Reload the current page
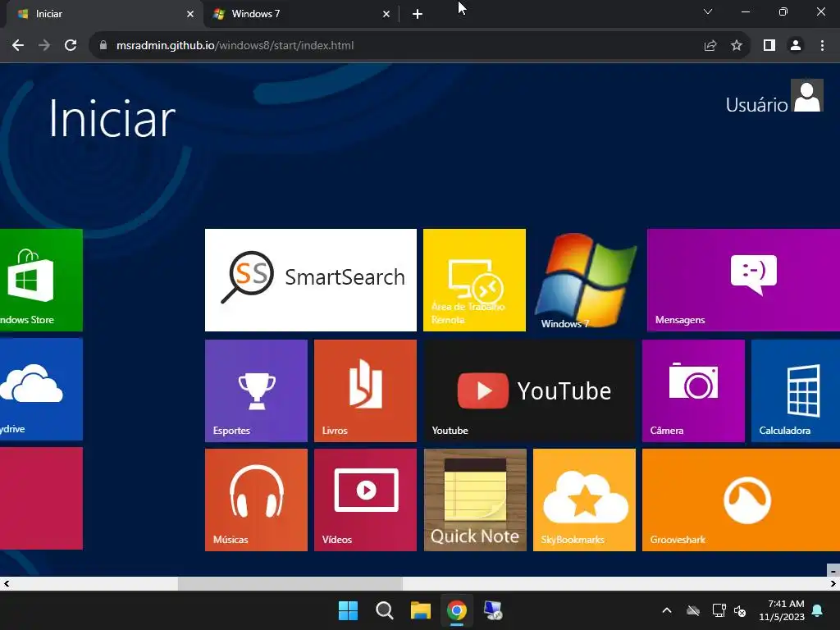Viewport: 840px width, 630px height. tap(71, 46)
